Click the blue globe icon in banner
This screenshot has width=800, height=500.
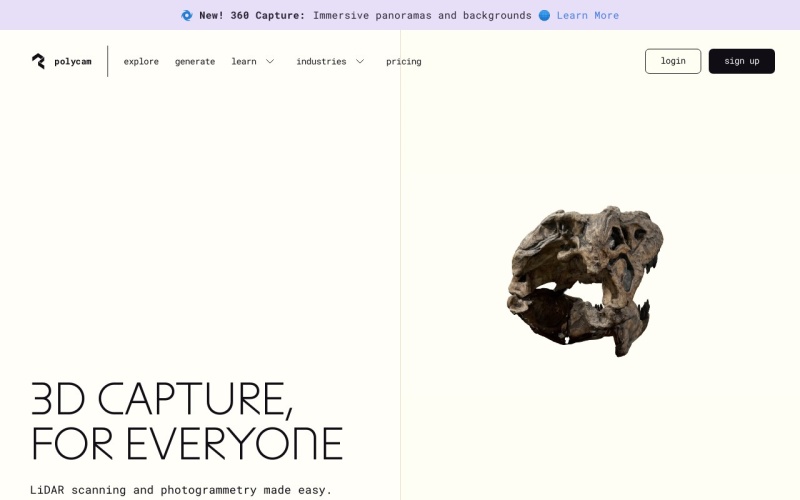pyautogui.click(x=544, y=15)
